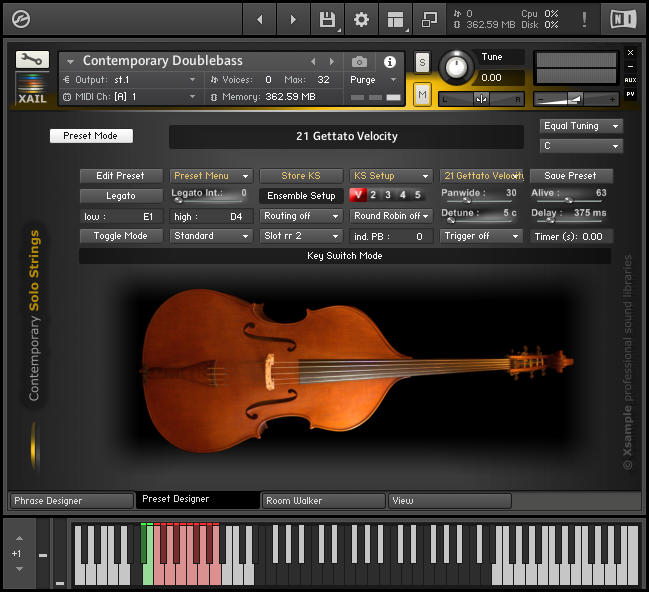Open the Equal Tuning dropdown
Viewport: 649px width, 592px height.
pyautogui.click(x=581, y=126)
